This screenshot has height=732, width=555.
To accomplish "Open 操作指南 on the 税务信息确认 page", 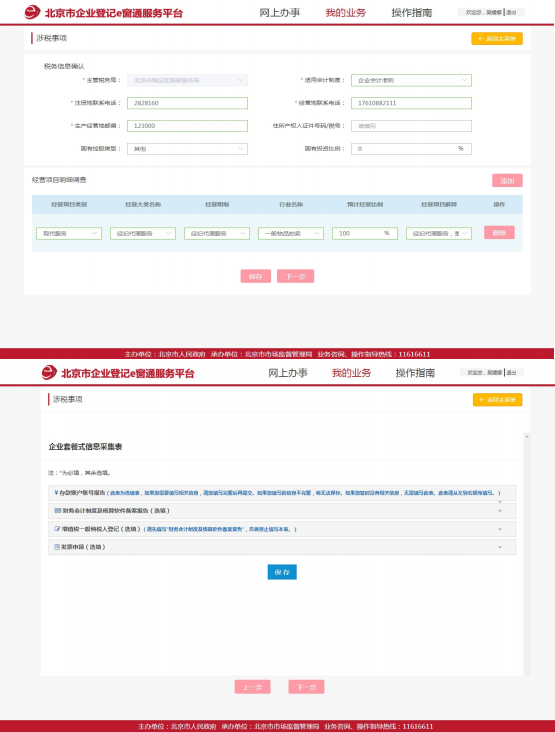I will click(412, 13).
